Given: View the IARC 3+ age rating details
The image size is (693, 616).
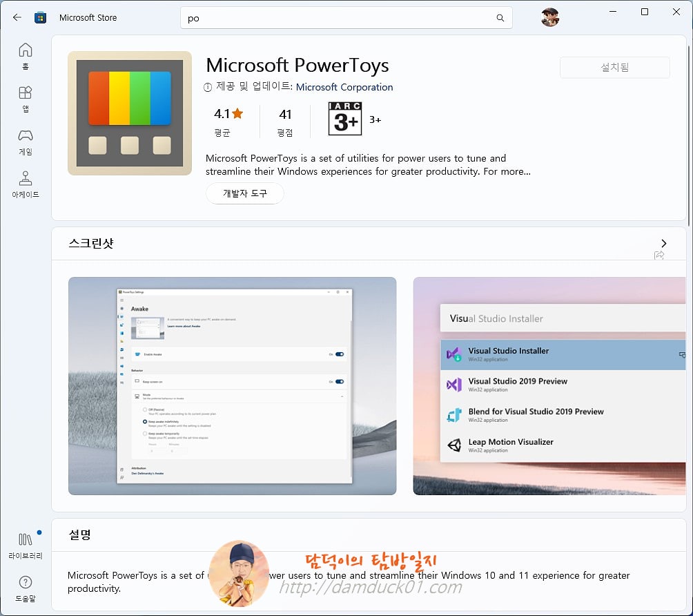Looking at the screenshot, I should (x=344, y=118).
